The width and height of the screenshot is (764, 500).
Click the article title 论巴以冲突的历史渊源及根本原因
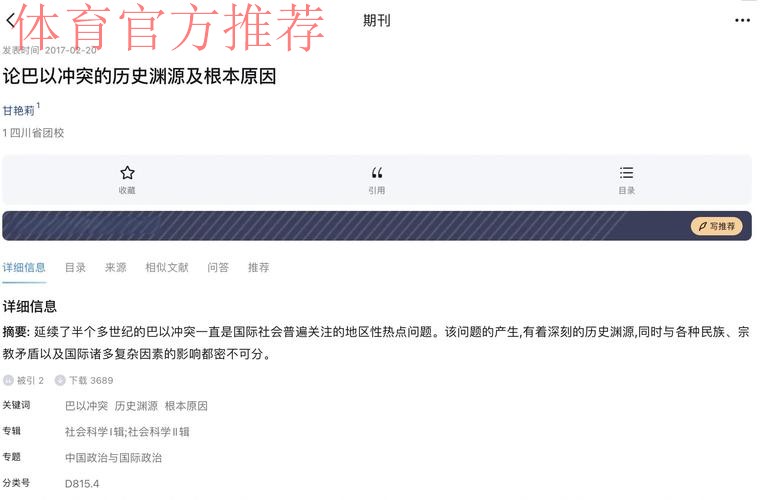pyautogui.click(x=139, y=77)
